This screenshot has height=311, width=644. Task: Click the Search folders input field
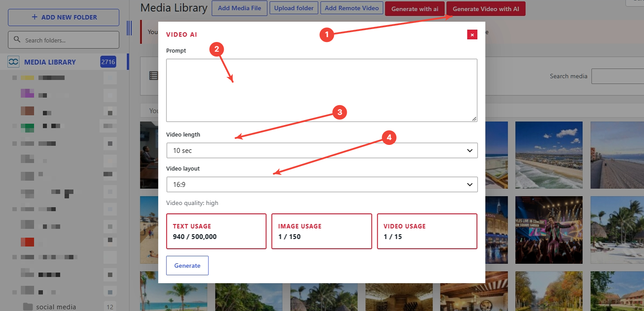point(64,40)
